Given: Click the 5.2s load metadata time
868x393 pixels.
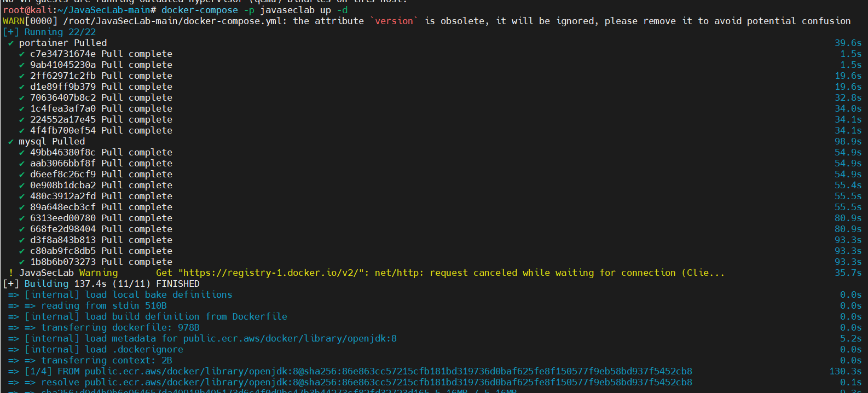Looking at the screenshot, I should point(851,338).
